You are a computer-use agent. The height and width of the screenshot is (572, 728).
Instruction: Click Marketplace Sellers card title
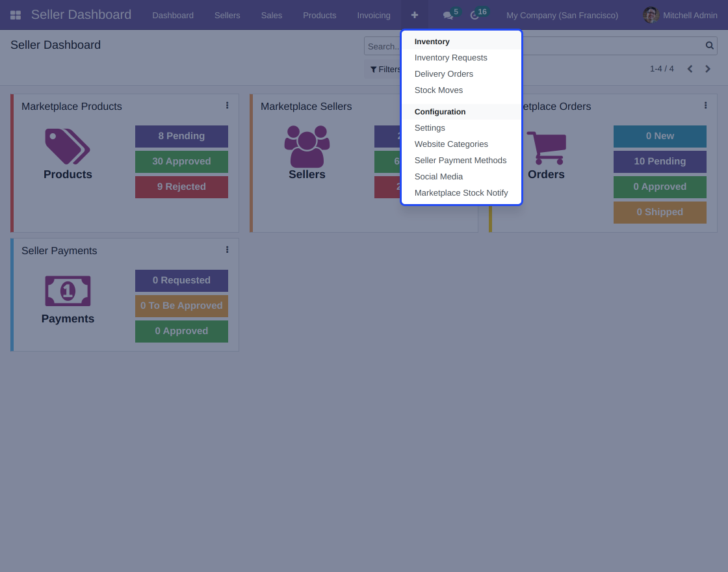point(306,107)
